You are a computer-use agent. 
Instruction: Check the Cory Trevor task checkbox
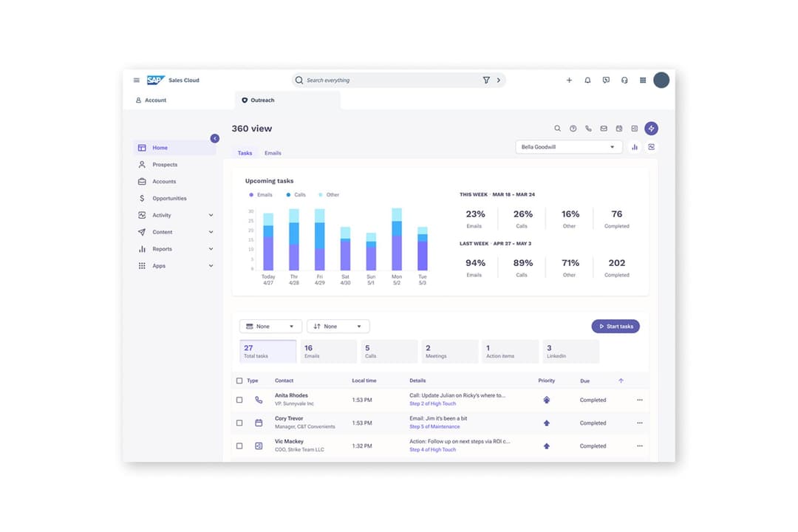(239, 423)
